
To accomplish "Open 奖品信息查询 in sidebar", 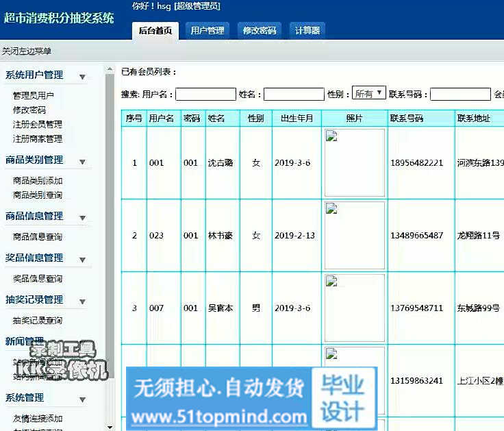I will 37,279.
